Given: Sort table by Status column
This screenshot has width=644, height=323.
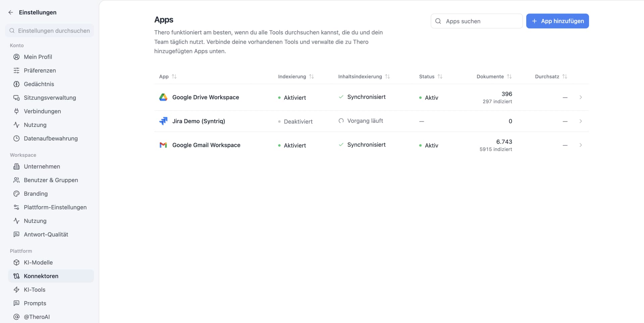Looking at the screenshot, I should pyautogui.click(x=431, y=77).
